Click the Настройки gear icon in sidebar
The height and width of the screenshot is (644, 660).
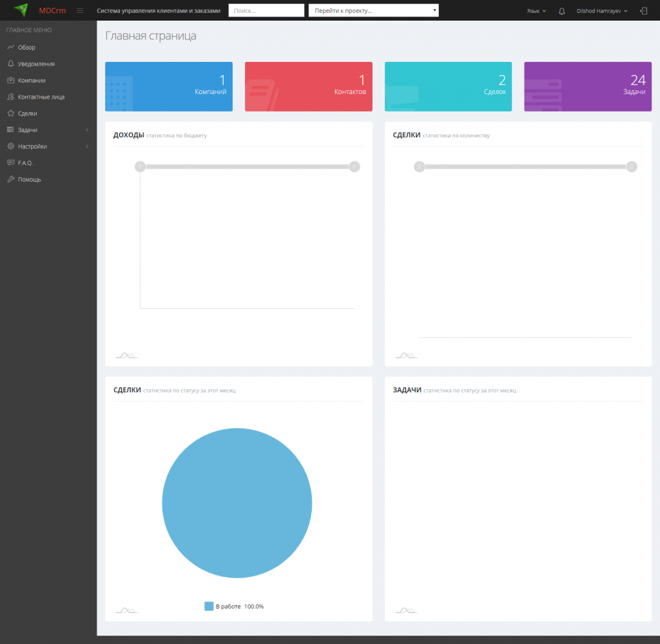(x=11, y=146)
